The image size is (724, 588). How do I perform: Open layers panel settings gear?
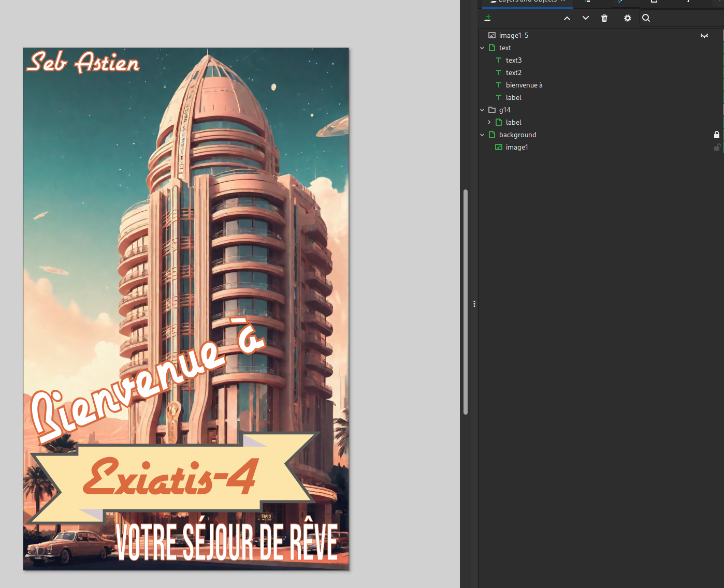pos(628,18)
